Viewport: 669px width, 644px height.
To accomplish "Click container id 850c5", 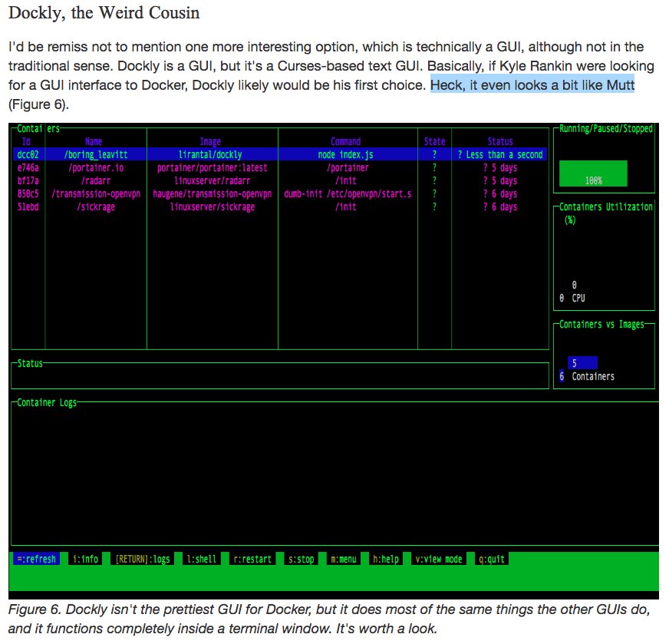I will pyautogui.click(x=28, y=193).
